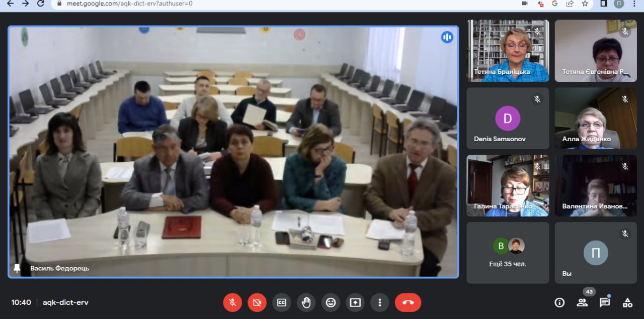Open more options three-dot menu
Screen dimensions: 644x319
coord(380,302)
